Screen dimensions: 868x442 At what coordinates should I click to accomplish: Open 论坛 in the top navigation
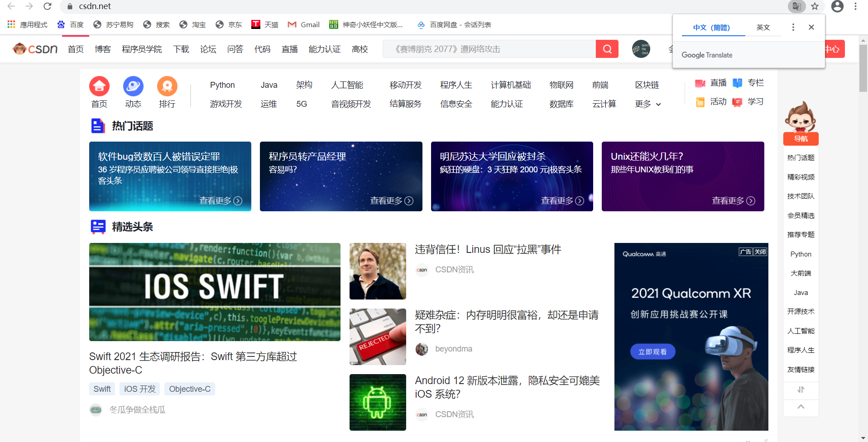coord(208,49)
